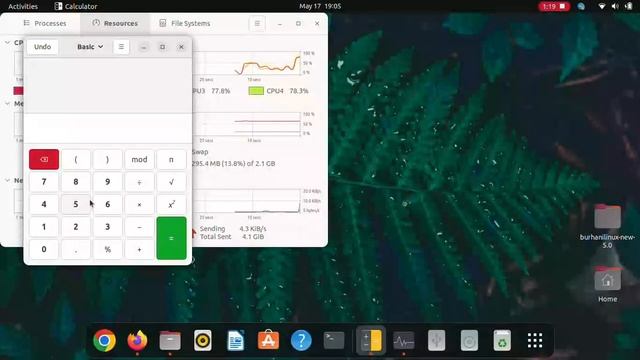Screen dimensions: 640x360
Task: Insert an opening parenthesis in Calculator
Action: [76, 159]
